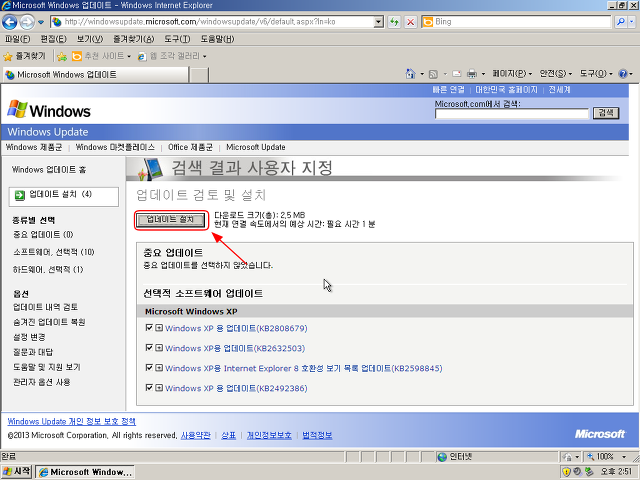Open 업데이트 내역 검토 option
Viewport: 640px width, 480px height.
(46, 307)
